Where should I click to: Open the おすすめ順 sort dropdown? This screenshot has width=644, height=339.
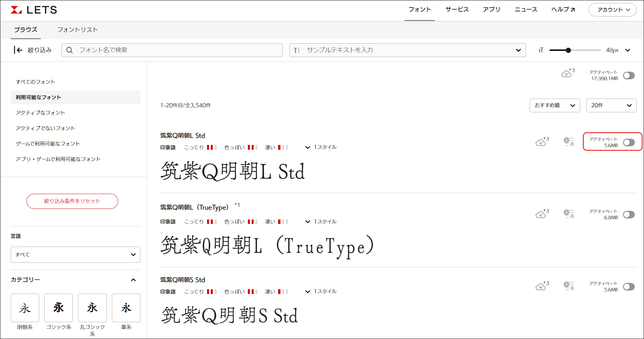pos(554,105)
